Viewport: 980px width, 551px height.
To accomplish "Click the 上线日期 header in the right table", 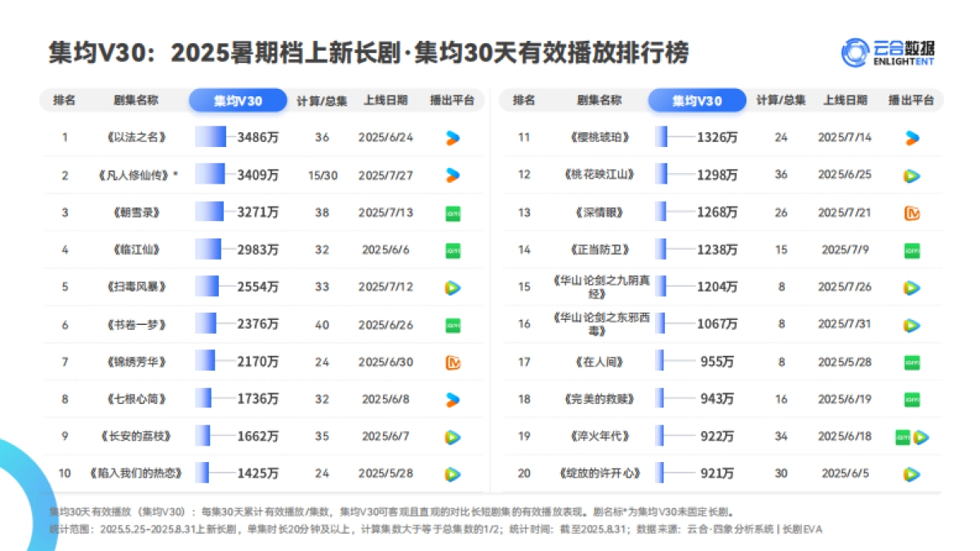I will [847, 100].
